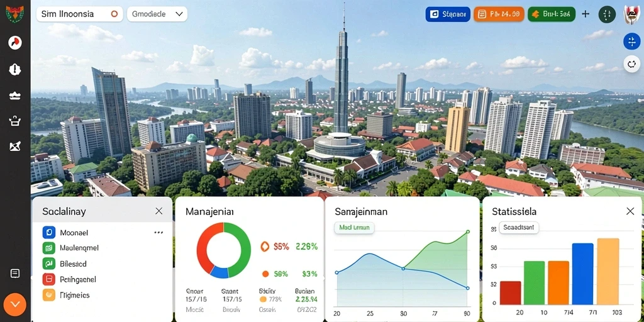Click the Scaadtsant chip in Statissiela panel

519,228
